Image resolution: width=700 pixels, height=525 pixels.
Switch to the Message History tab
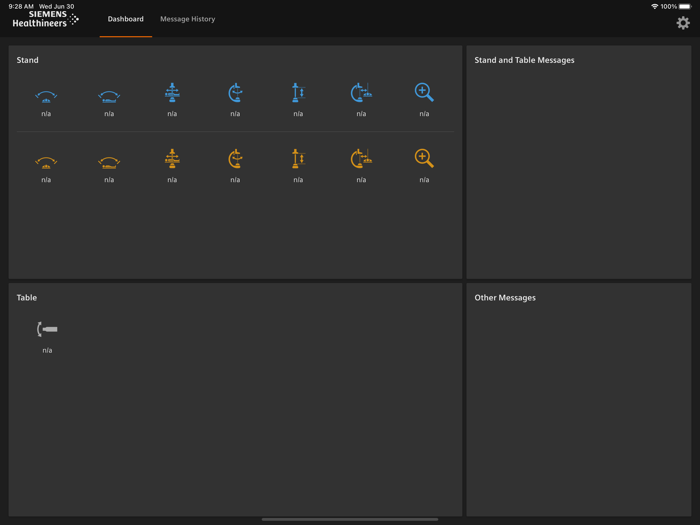coord(187,19)
